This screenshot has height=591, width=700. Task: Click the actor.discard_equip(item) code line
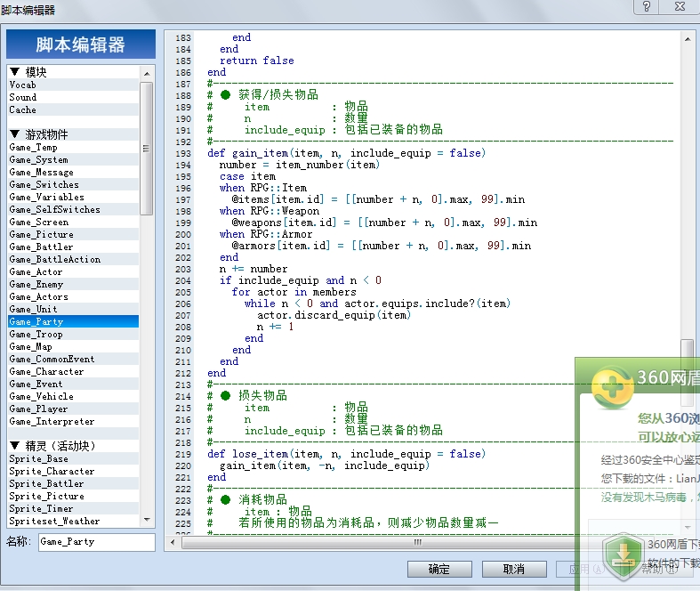334,315
